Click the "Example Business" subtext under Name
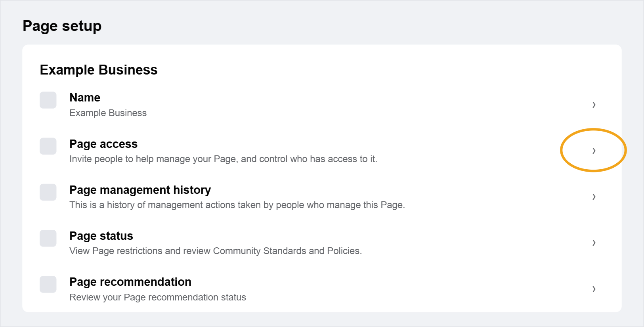This screenshot has height=327, width=644. click(x=108, y=113)
